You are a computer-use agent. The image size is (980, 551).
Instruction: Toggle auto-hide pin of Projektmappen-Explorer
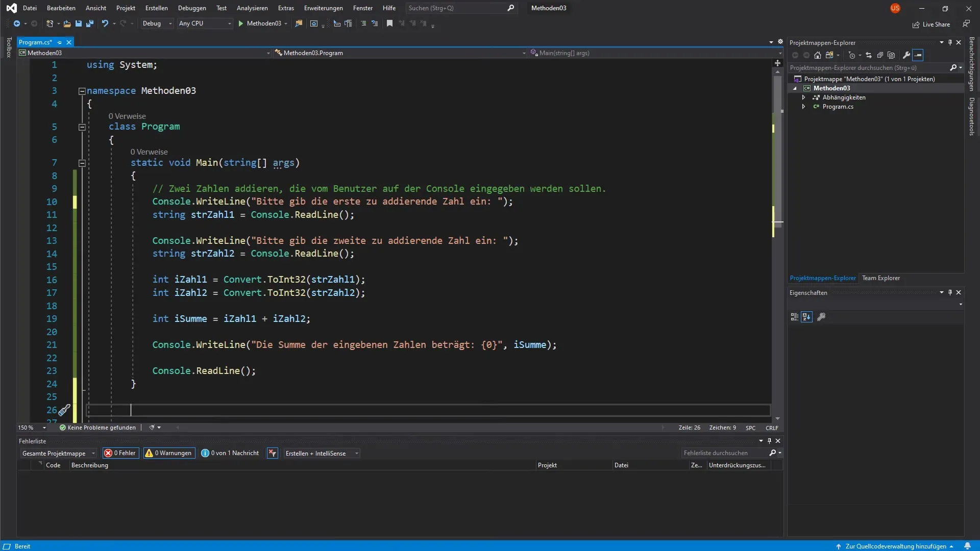coord(950,42)
